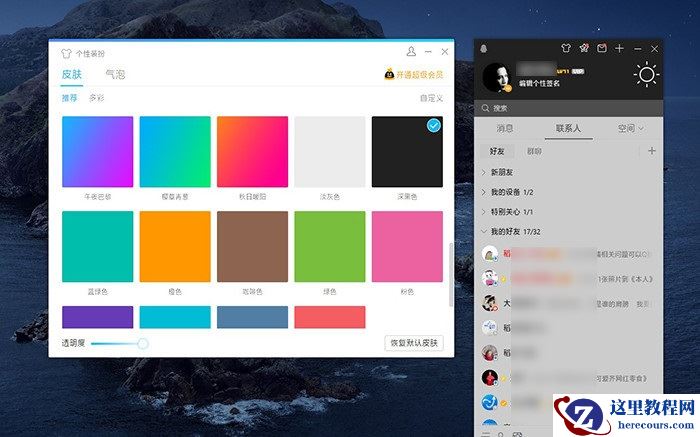Choose the green skin swatch

(330, 246)
